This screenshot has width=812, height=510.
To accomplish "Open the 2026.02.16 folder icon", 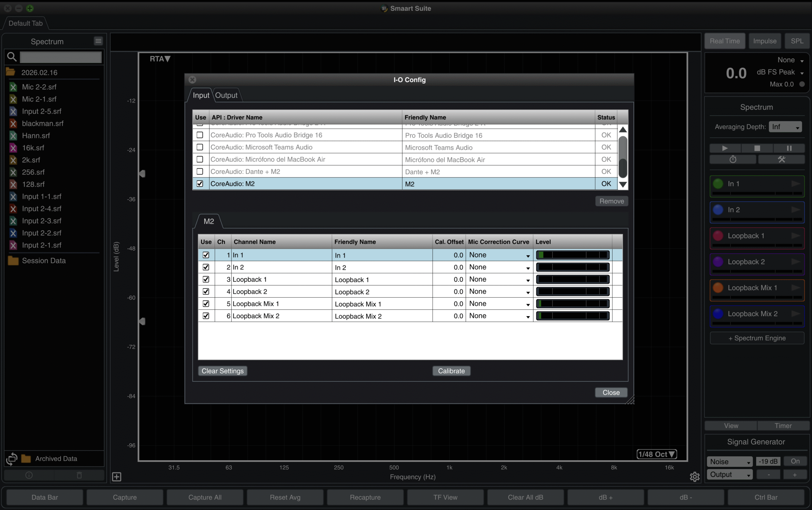I will tap(10, 72).
